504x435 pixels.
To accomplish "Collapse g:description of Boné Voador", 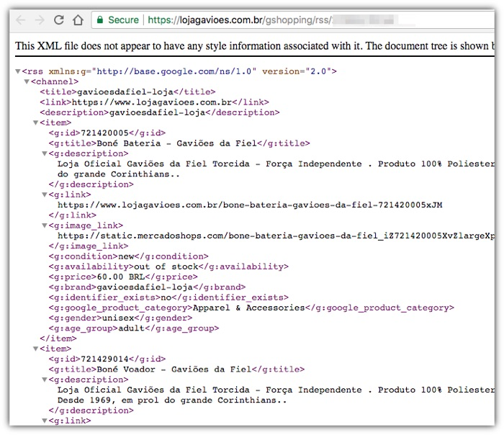I will point(45,380).
